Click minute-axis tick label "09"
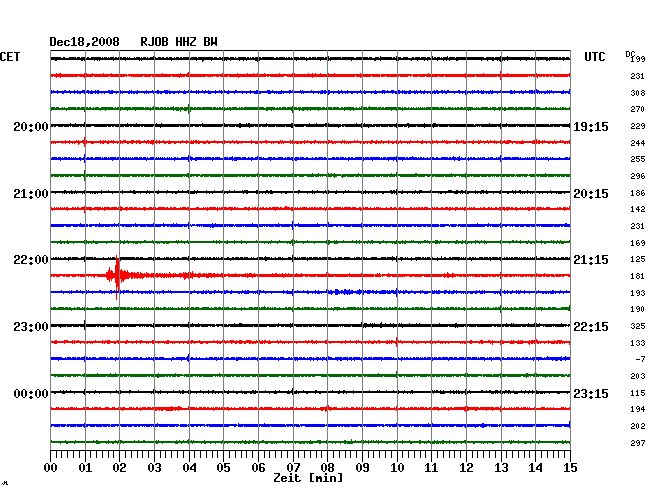 pyautogui.click(x=362, y=468)
